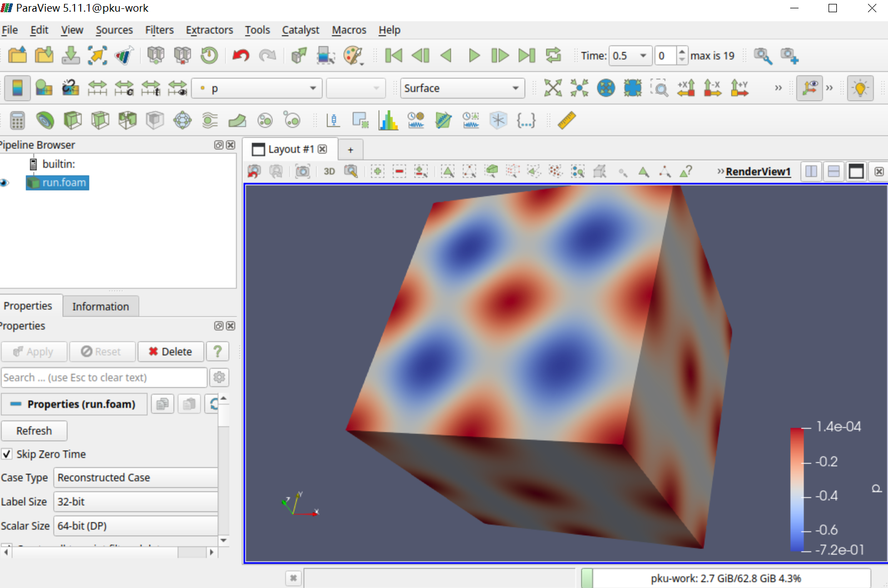Click the Contour filter icon
Viewport: 888px width, 588px height.
coord(45,120)
